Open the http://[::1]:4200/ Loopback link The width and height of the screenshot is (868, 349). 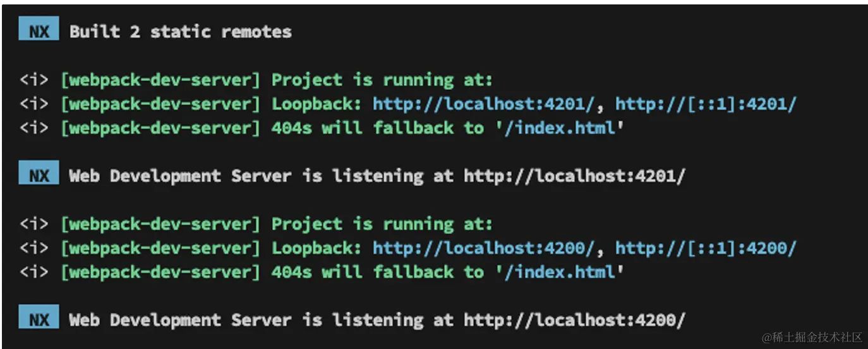[x=706, y=248]
